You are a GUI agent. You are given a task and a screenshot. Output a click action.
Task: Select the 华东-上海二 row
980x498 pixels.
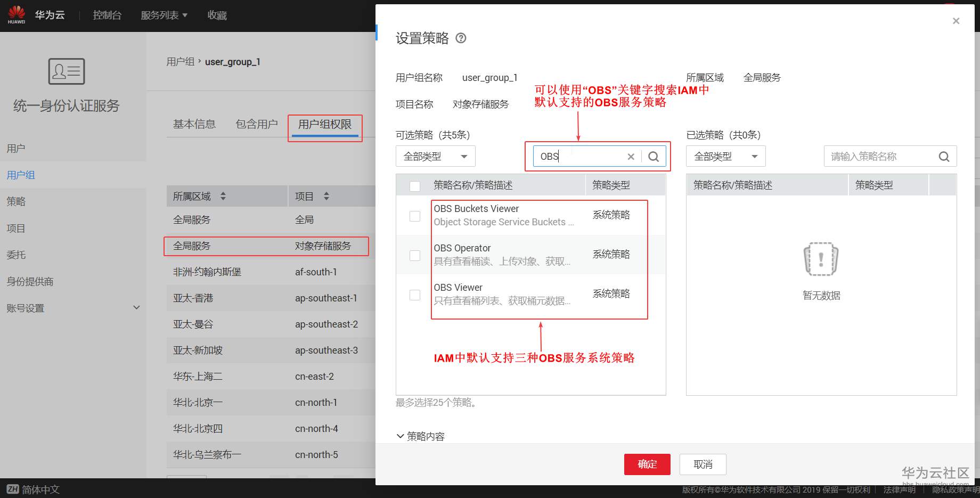coord(271,376)
